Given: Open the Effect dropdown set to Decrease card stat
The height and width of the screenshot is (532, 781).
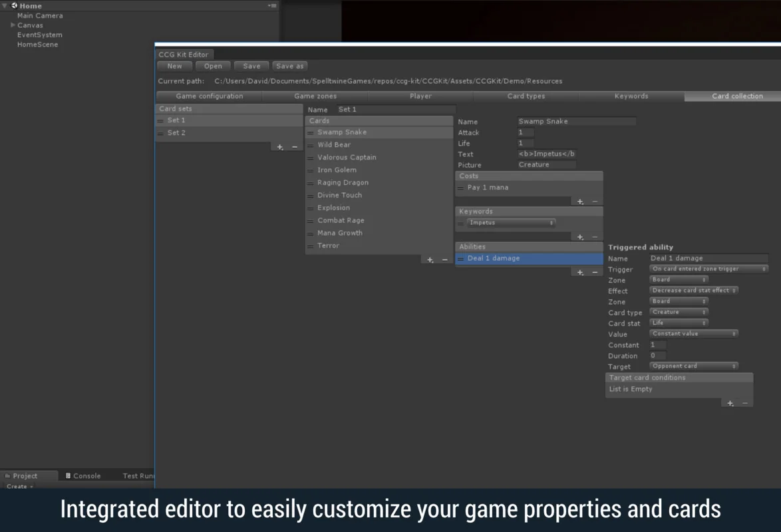Looking at the screenshot, I should point(693,290).
